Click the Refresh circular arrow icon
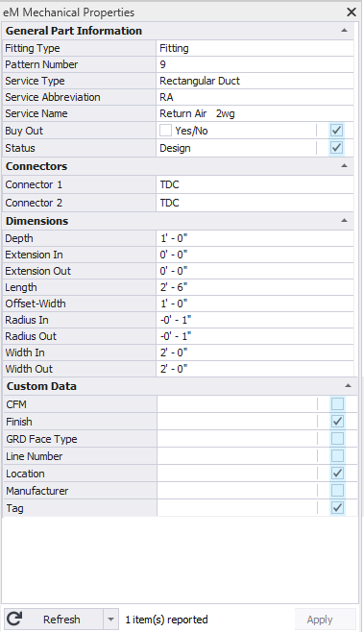364x632 pixels. point(14,619)
